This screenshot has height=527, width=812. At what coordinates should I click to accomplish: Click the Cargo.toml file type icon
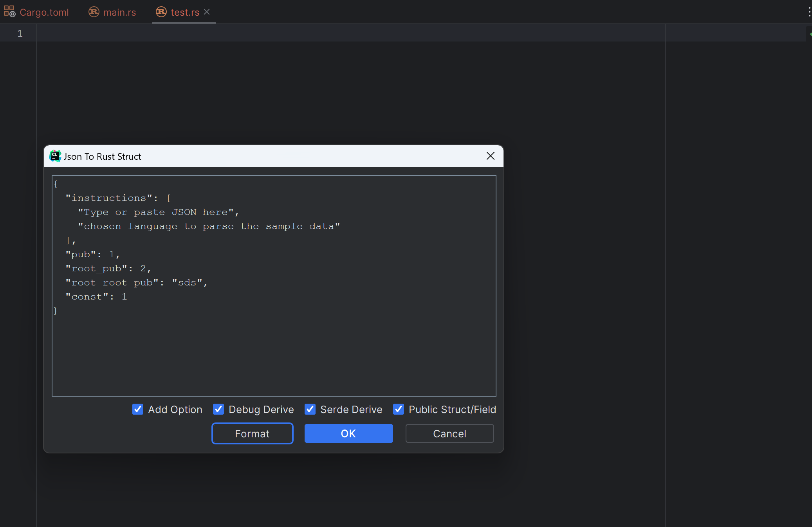click(x=9, y=12)
